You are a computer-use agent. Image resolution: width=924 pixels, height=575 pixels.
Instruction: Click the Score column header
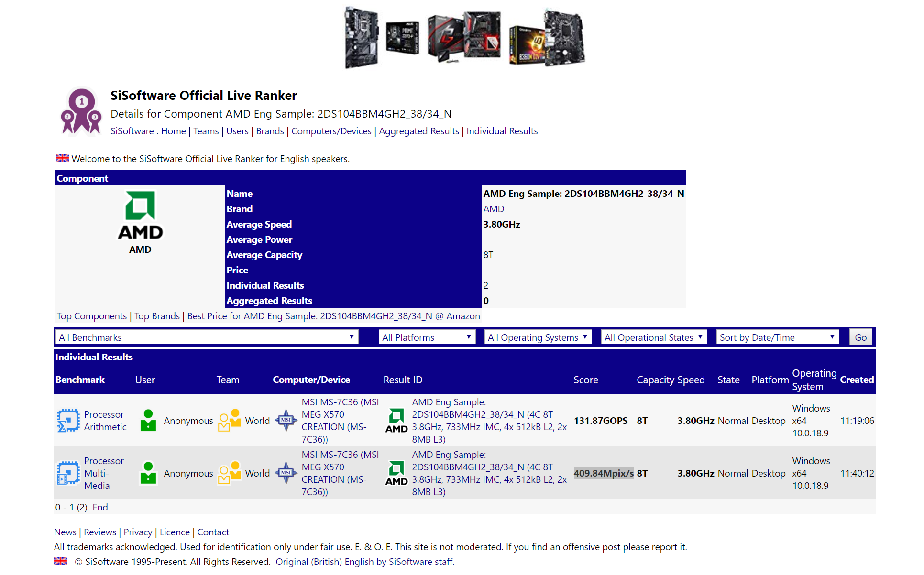(x=586, y=380)
